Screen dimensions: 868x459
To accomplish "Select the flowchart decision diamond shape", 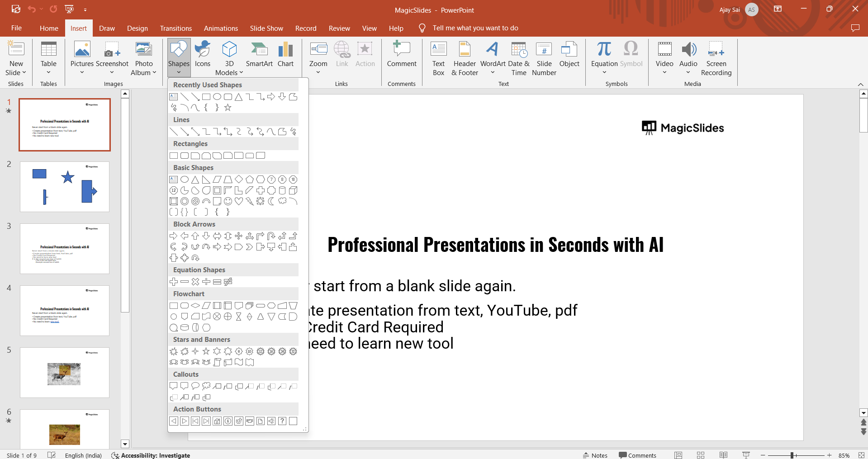I will (195, 306).
